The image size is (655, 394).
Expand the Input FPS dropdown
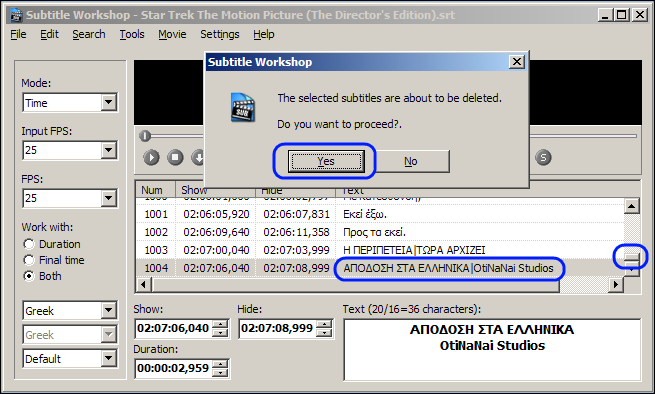(x=108, y=150)
